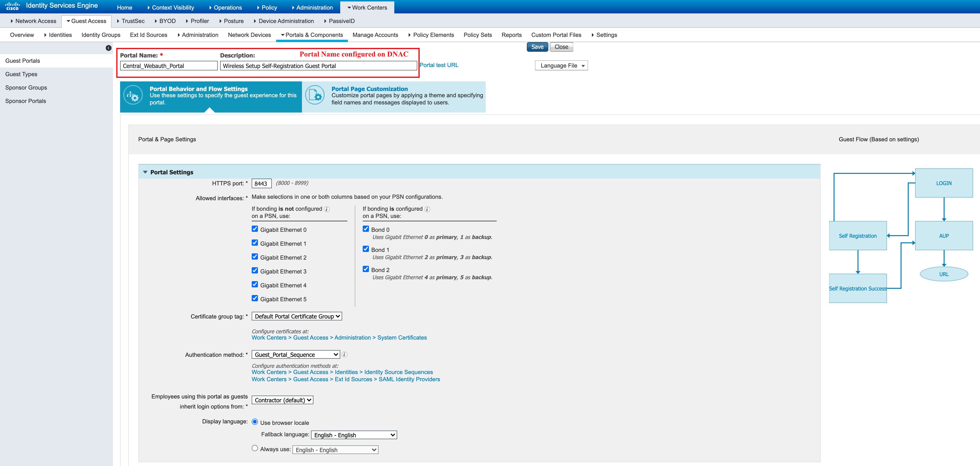980x466 pixels.
Task: Go to Home tab
Action: pyautogui.click(x=124, y=8)
